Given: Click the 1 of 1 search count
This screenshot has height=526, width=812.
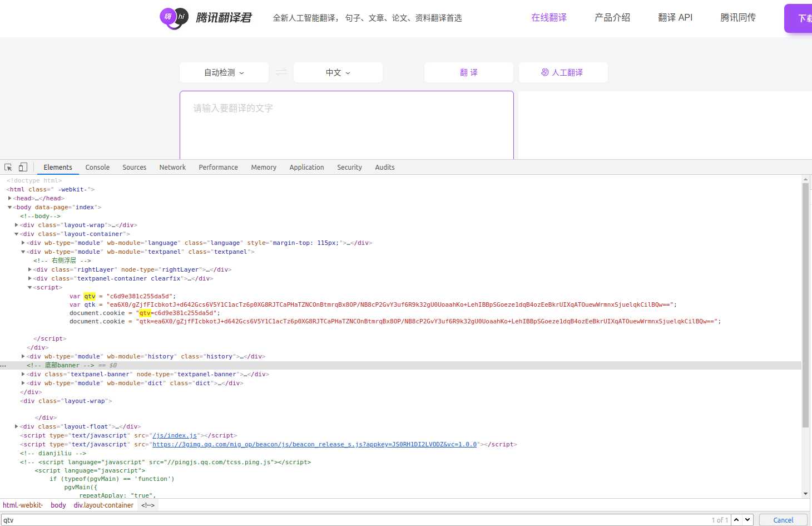Looking at the screenshot, I should pos(720,520).
